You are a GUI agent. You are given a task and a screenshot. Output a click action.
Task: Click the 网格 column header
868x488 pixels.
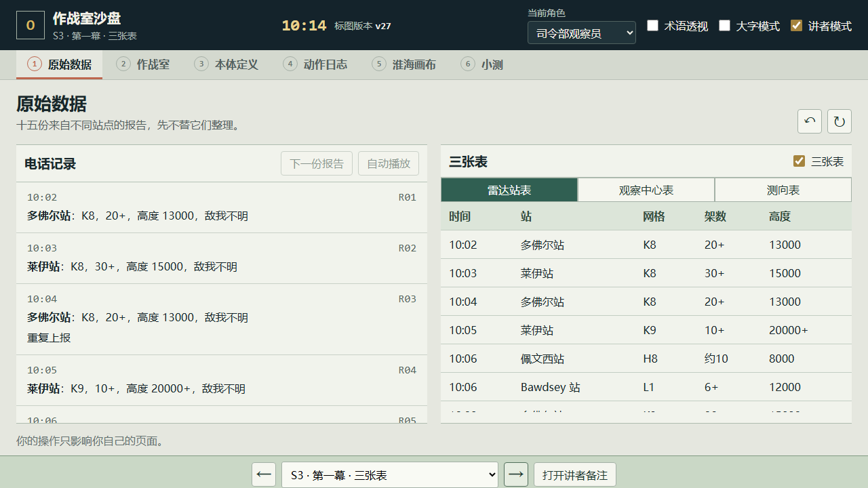(654, 216)
